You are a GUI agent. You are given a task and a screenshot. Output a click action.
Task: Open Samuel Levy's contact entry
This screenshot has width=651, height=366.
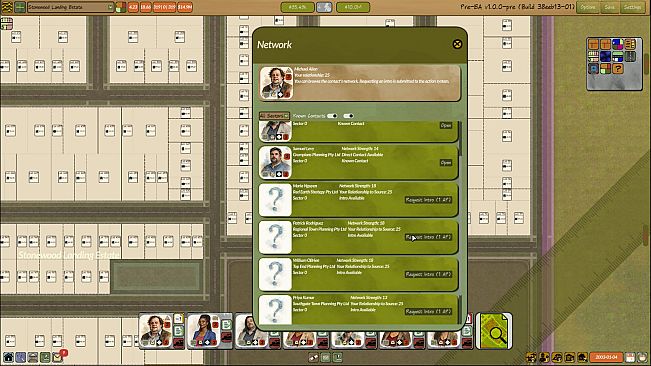(446, 163)
